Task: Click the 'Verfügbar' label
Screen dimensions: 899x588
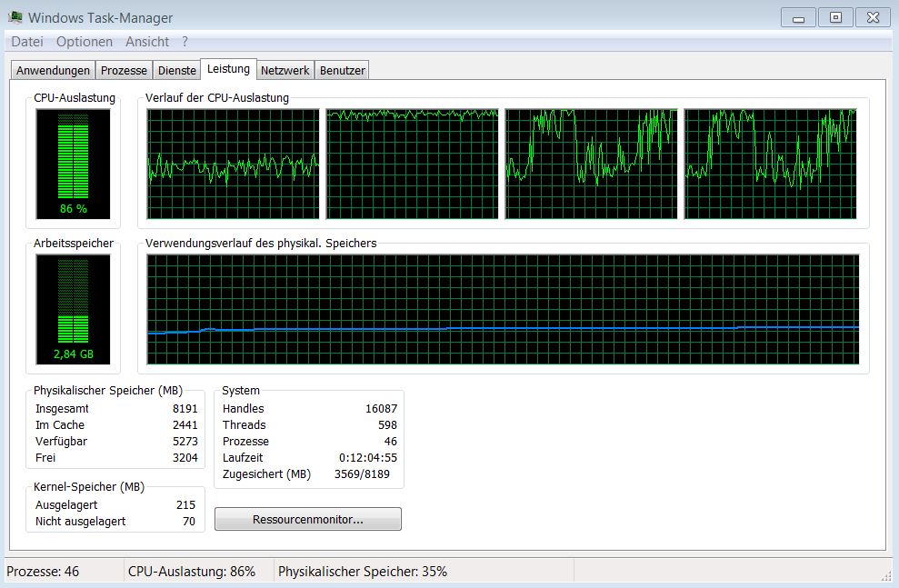Action: tap(61, 442)
